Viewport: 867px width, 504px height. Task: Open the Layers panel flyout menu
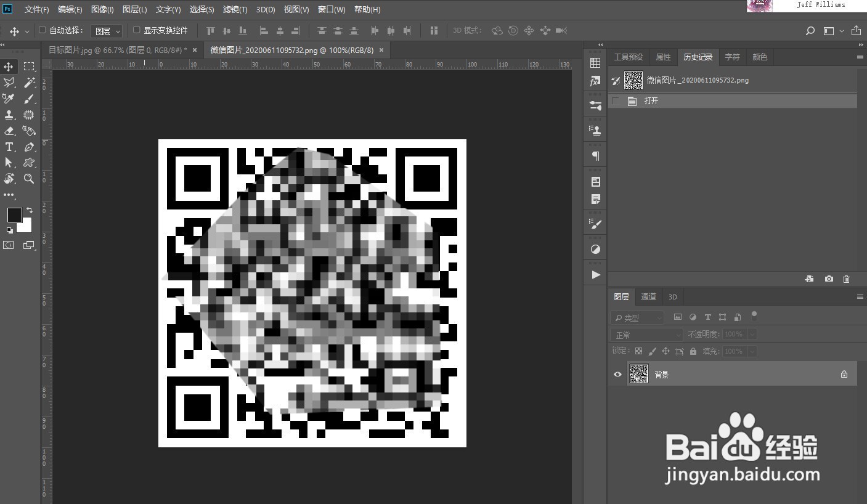click(x=860, y=297)
